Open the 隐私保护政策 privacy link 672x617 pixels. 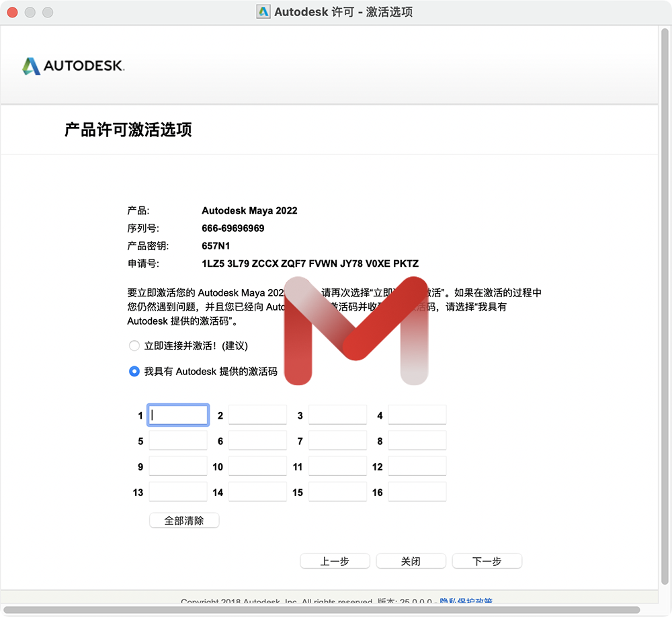(x=466, y=601)
